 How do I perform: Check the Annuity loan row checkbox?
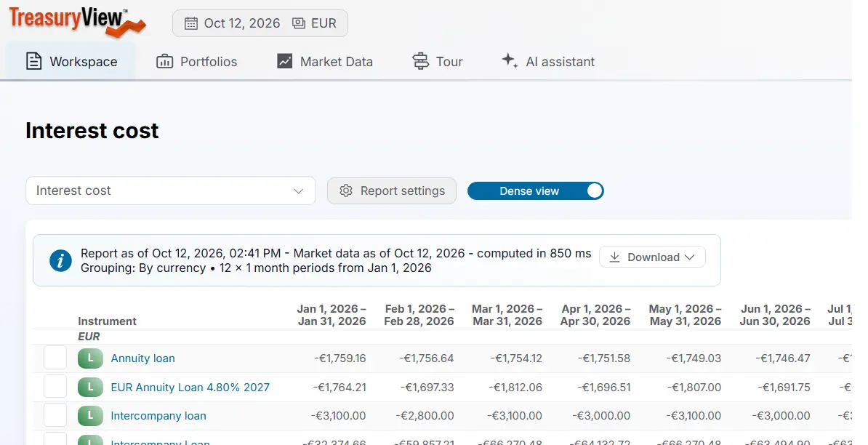click(55, 358)
